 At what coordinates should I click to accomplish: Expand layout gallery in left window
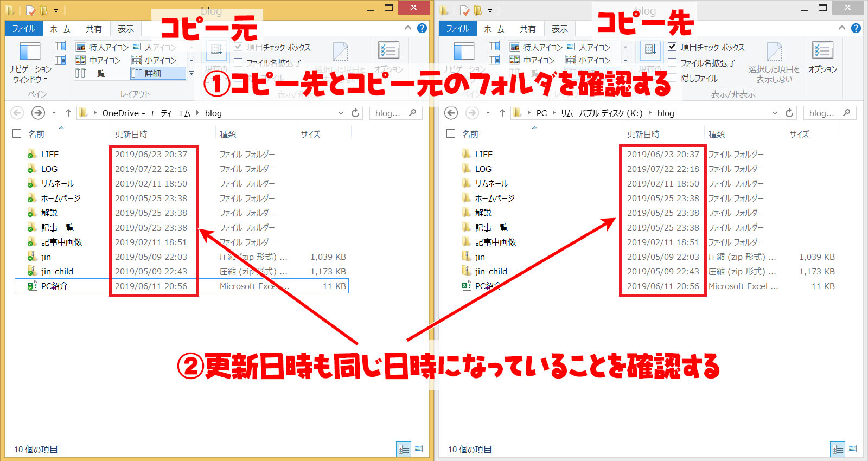point(191,73)
